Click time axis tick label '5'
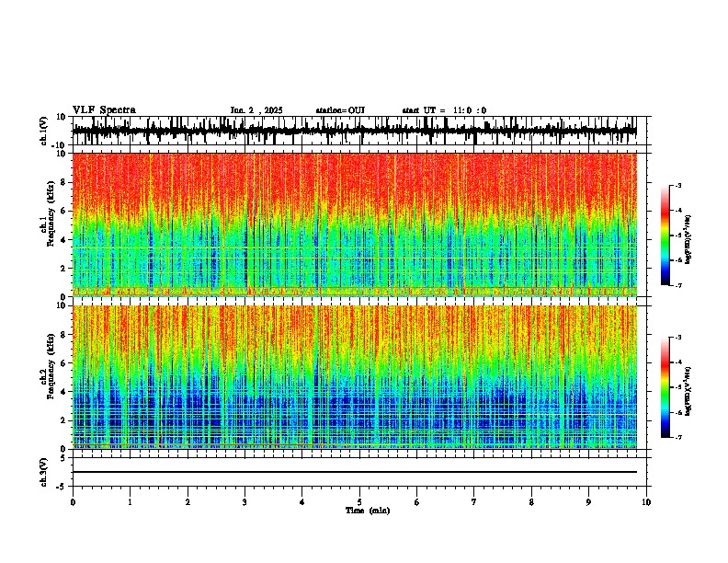 359,502
